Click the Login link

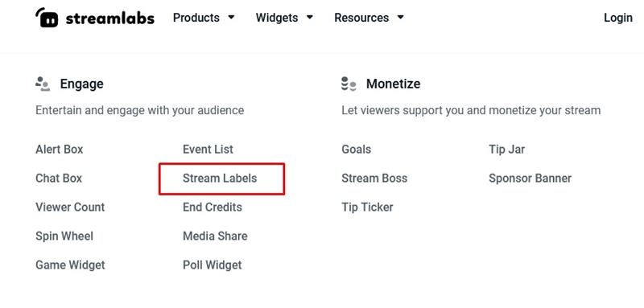617,18
